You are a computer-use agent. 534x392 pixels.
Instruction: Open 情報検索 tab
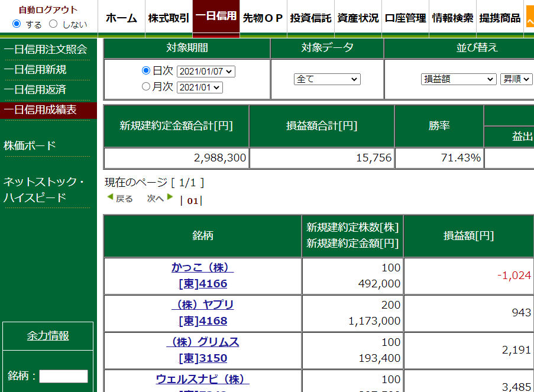(452, 18)
